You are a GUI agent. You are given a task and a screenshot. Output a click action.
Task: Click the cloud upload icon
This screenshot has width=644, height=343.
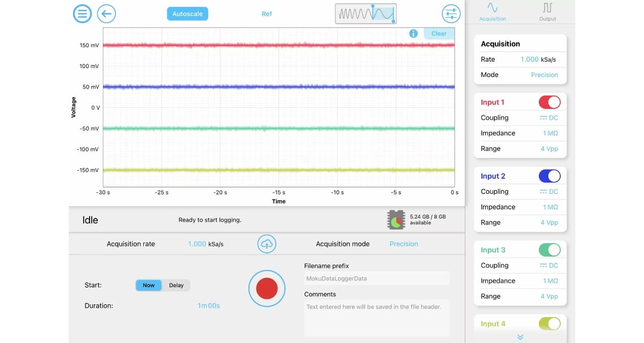coord(266,244)
